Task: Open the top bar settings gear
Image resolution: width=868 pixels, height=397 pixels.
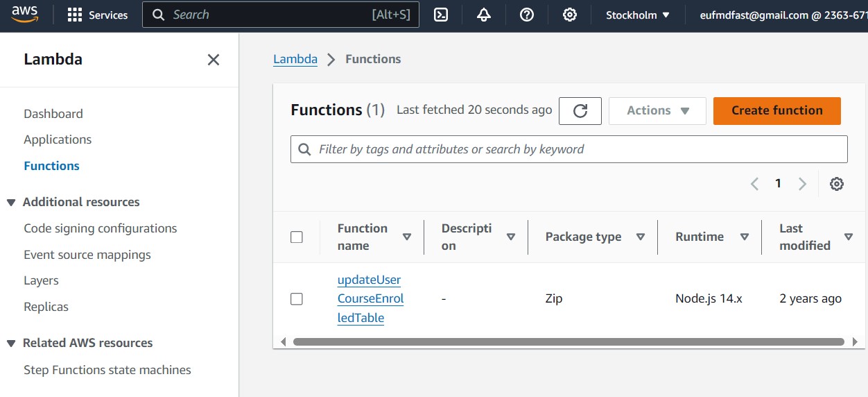Action: pos(570,15)
